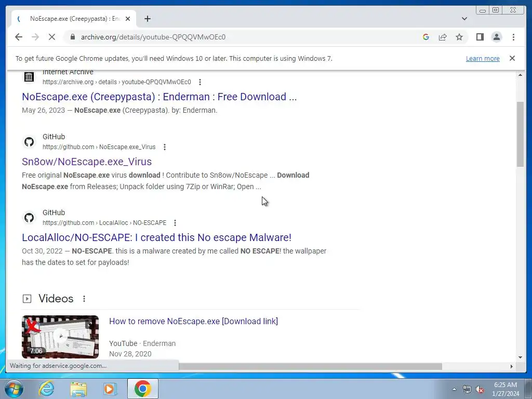Open How to remove NoEscape.exe video link

(x=193, y=321)
